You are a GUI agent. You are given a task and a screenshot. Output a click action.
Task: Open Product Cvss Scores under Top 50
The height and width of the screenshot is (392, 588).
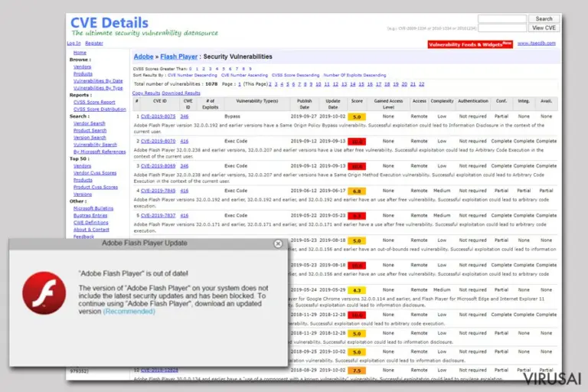[96, 187]
